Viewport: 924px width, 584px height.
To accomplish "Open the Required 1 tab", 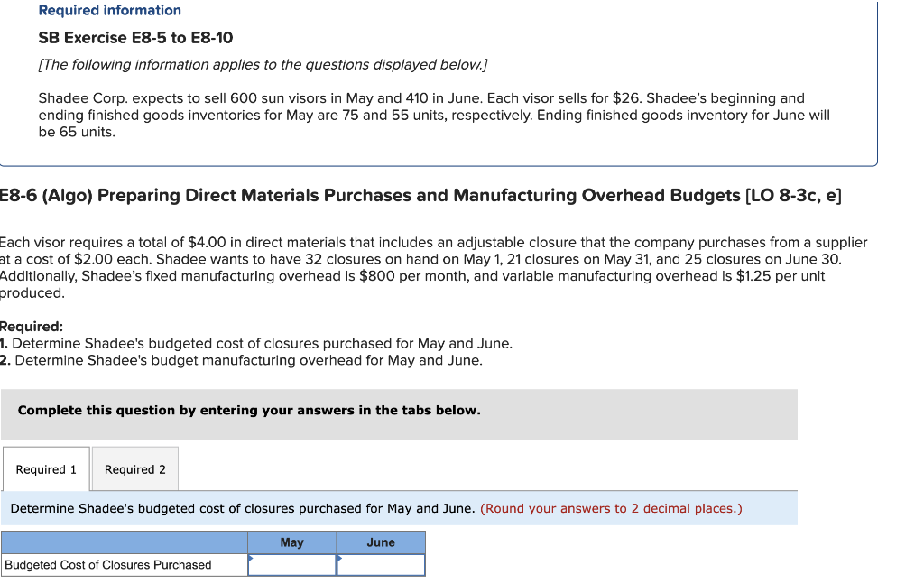I will 46,469.
